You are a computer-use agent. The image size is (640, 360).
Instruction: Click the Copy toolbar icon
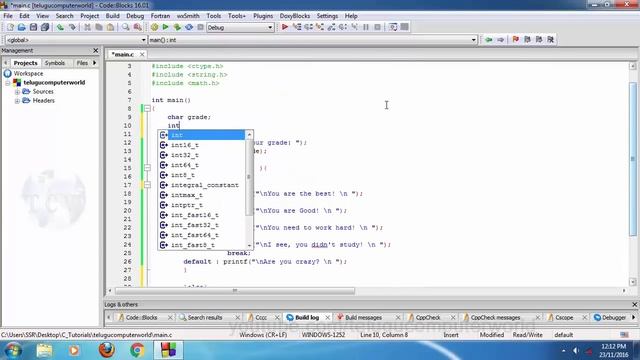click(x=98, y=27)
